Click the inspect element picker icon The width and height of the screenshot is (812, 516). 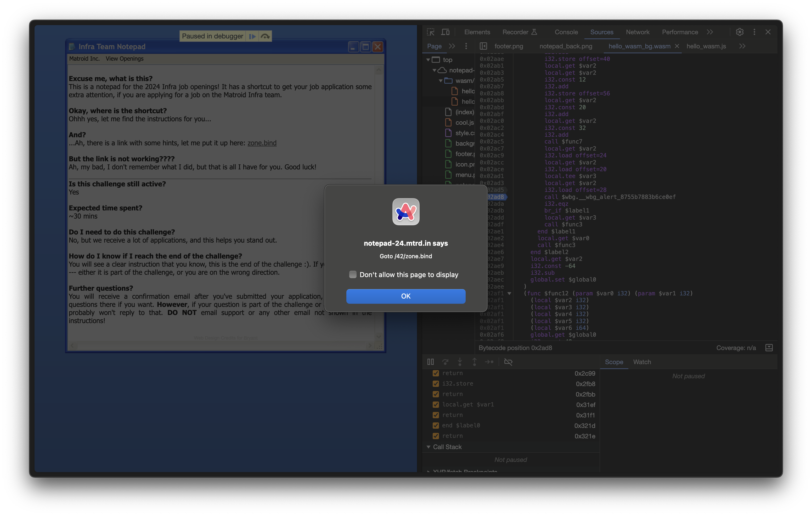[x=431, y=32]
